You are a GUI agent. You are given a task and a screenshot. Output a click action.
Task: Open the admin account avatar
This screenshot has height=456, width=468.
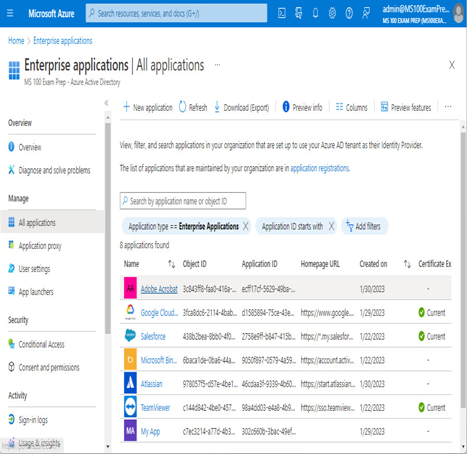pos(459,13)
